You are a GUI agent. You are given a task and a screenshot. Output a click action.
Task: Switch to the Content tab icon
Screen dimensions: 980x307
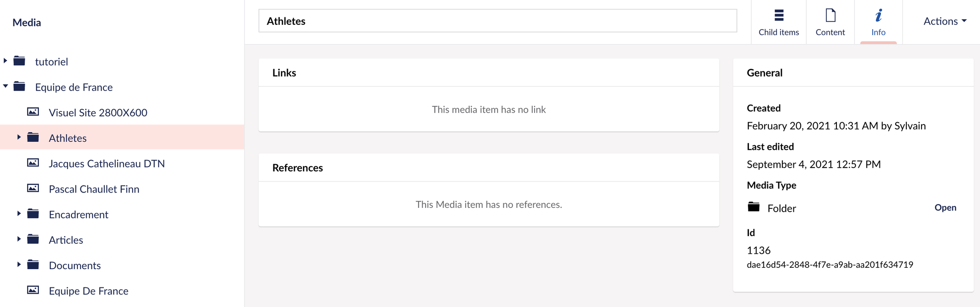tap(830, 15)
